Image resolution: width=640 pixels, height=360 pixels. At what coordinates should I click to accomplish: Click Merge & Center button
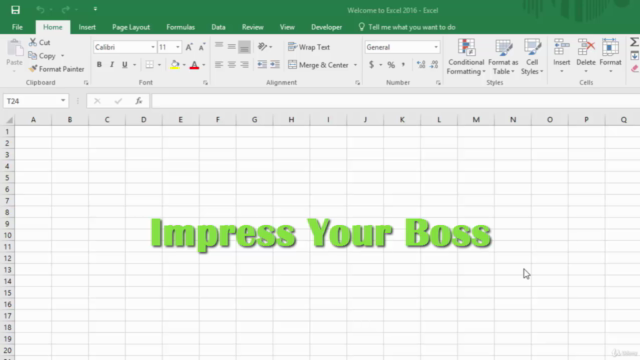[318, 65]
